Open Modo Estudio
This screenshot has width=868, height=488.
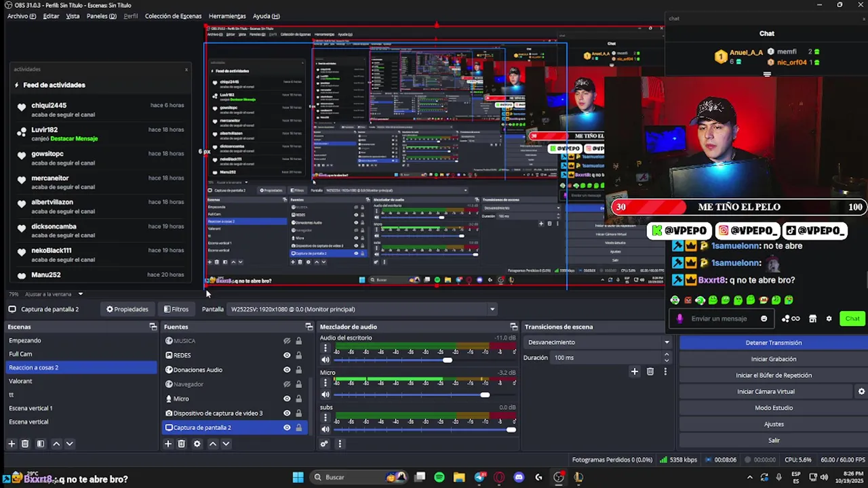pos(774,408)
